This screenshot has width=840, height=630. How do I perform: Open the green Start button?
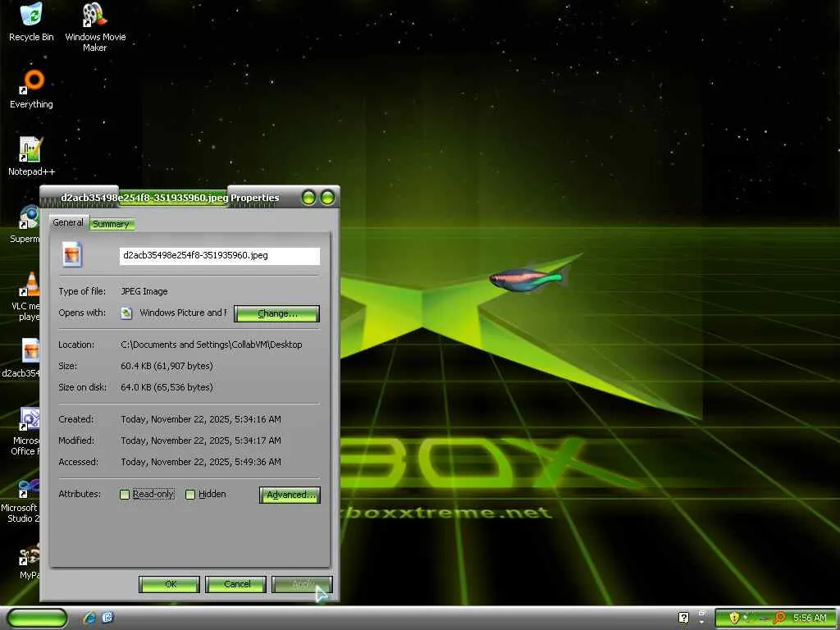[38, 618]
